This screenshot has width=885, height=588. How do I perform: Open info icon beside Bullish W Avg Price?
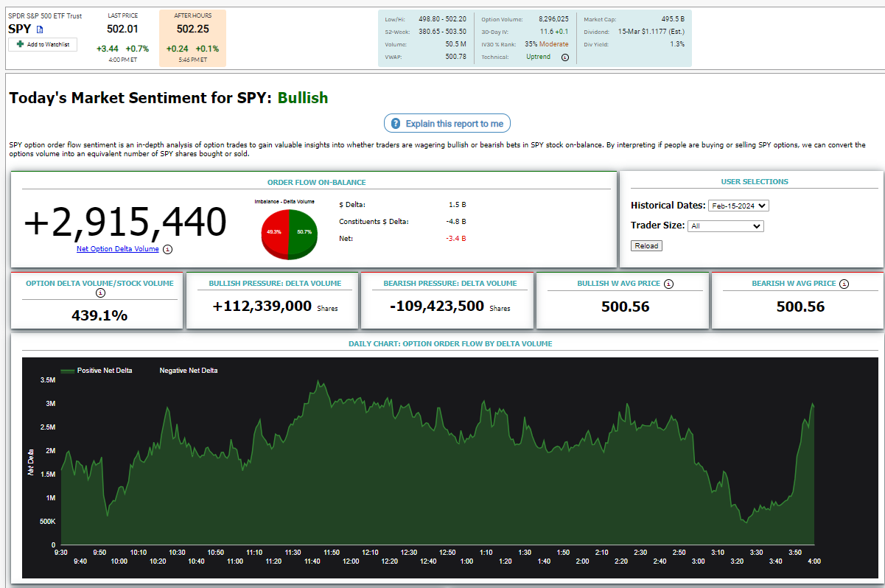668,284
